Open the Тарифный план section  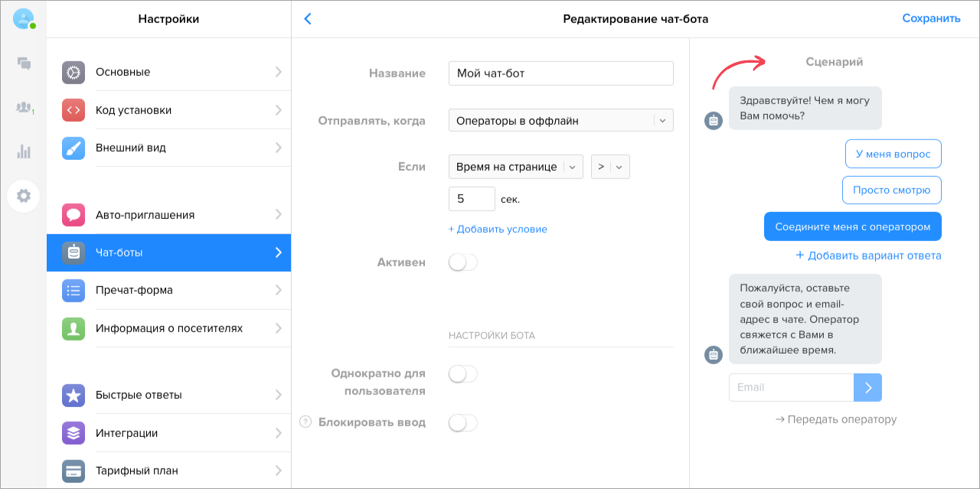click(168, 471)
